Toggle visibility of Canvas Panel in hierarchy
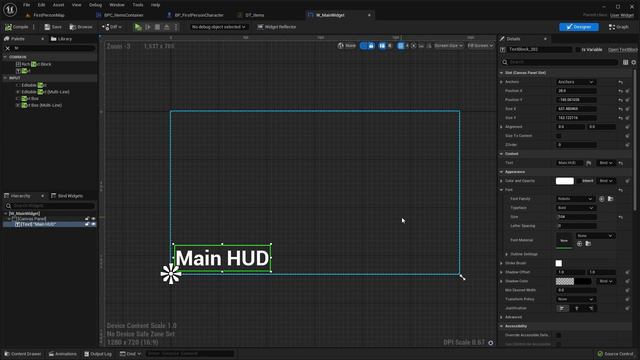Viewport: 640px width, 360px height. tap(93, 219)
